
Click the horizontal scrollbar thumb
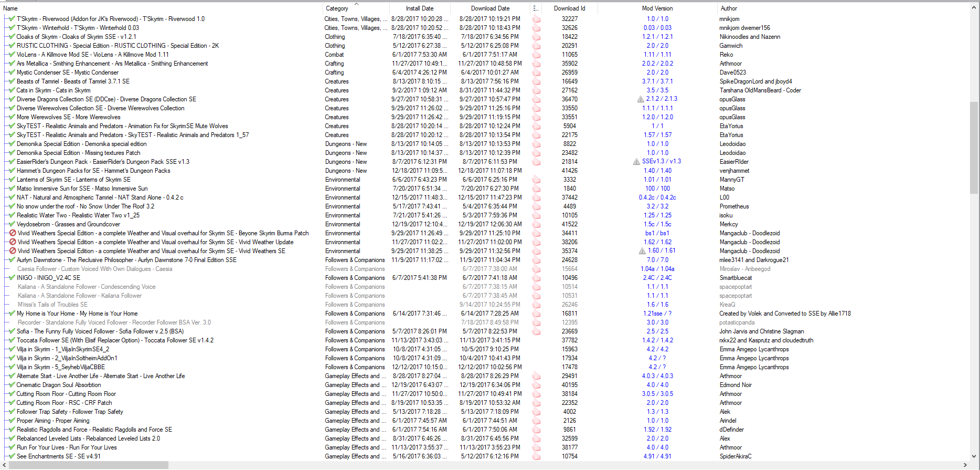[88, 465]
